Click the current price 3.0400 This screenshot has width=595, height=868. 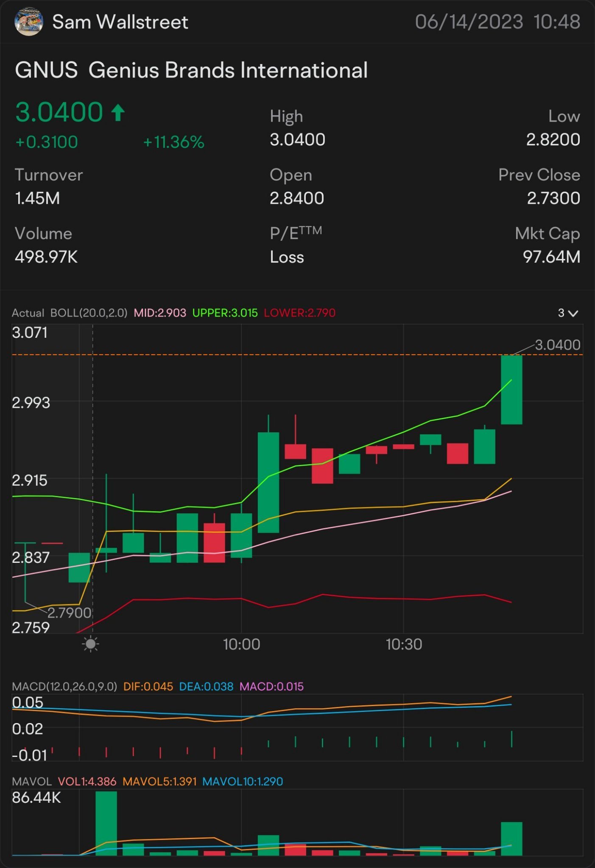point(59,112)
